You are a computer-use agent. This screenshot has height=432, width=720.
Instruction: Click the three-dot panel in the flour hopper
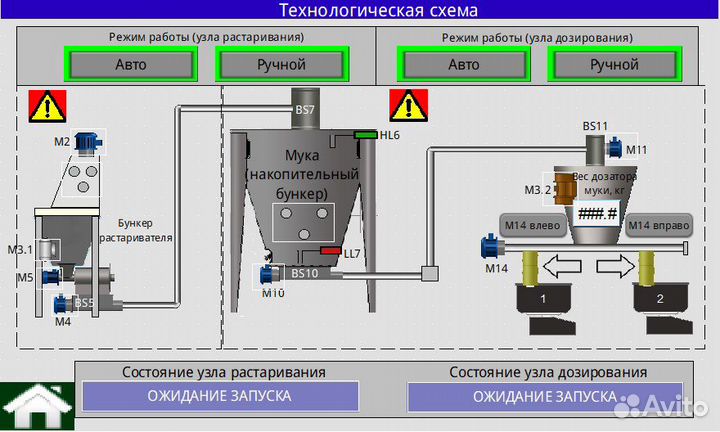(304, 223)
